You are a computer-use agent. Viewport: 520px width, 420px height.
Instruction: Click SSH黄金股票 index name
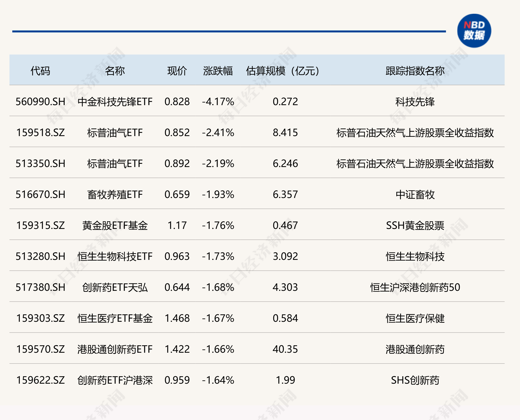(x=415, y=225)
